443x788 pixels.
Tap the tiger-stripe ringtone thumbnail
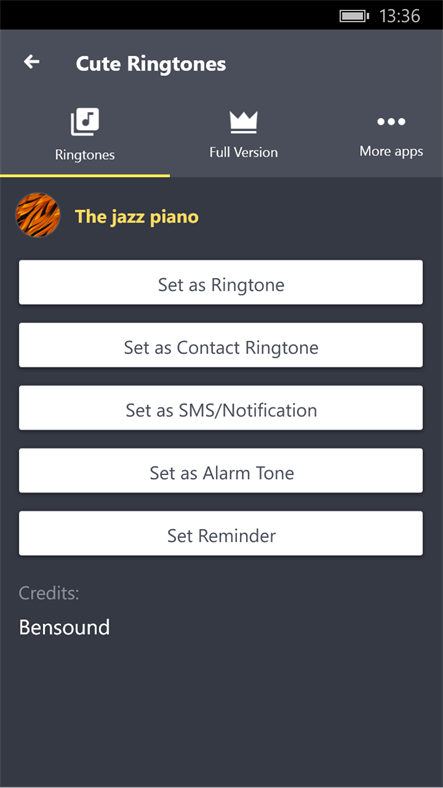[x=38, y=215]
